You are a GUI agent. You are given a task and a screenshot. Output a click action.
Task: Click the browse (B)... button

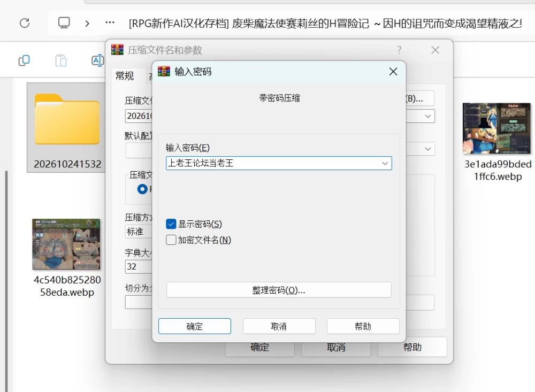tap(420, 98)
